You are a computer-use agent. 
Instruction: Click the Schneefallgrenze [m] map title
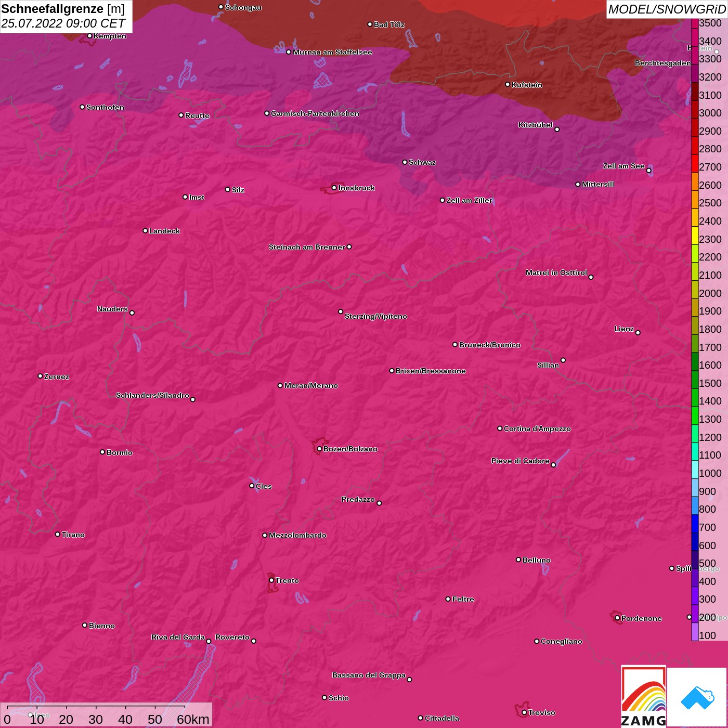63,9
